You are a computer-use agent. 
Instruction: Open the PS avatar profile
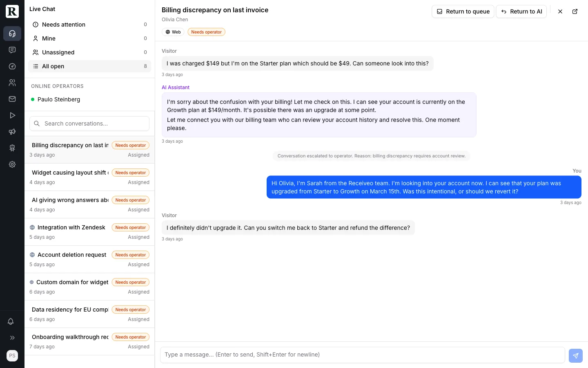coord(12,356)
